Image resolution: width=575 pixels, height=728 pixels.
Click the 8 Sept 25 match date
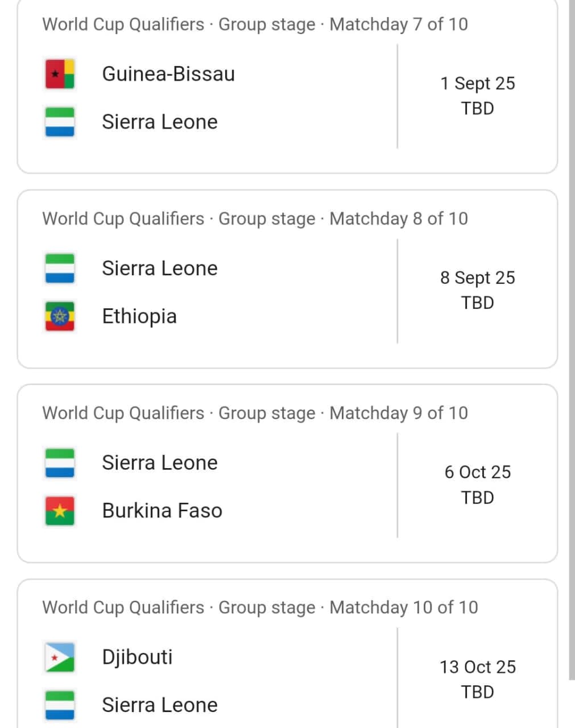pos(477,278)
